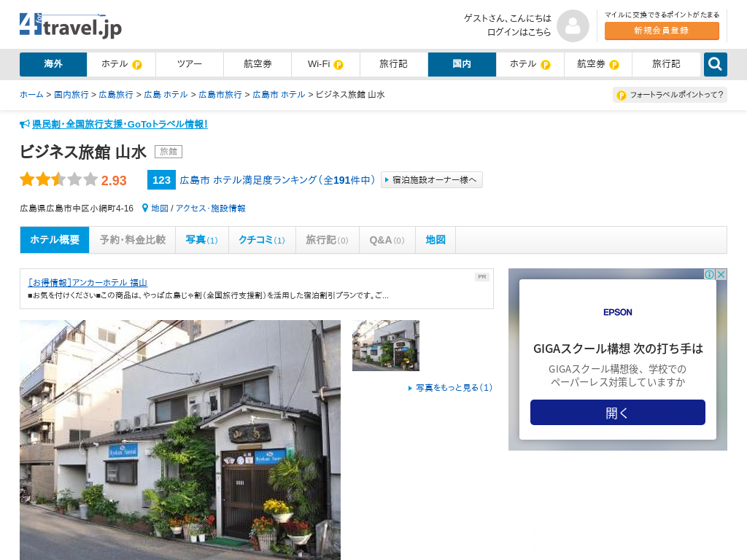Click the magnifier search icon in navigation bar
The width and height of the screenshot is (747, 560).
coord(715,64)
